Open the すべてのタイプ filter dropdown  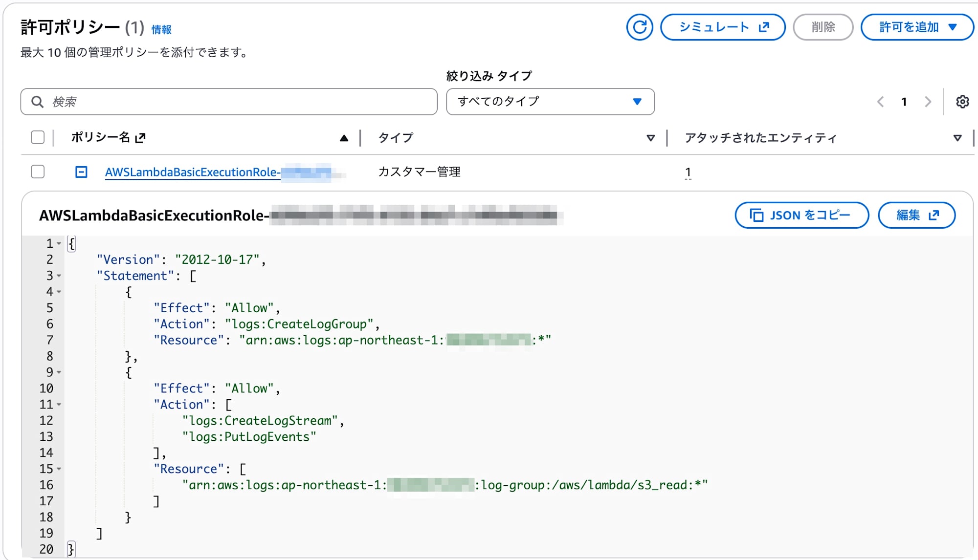550,102
